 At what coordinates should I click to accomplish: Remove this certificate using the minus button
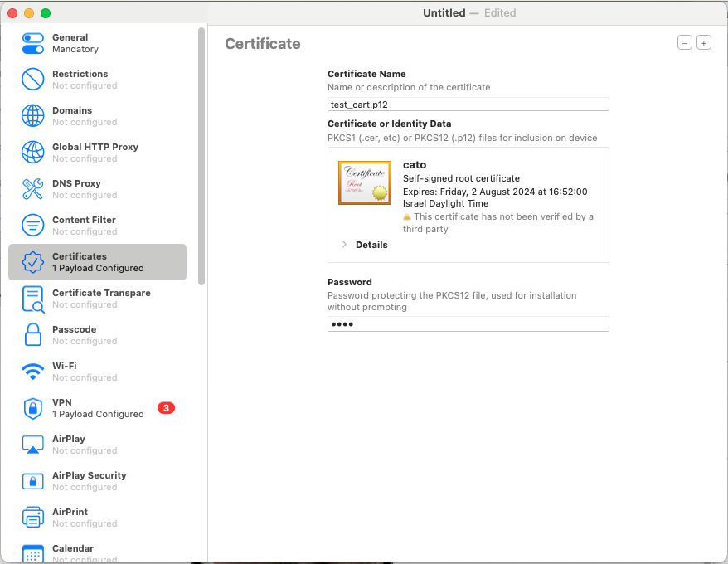coord(684,42)
